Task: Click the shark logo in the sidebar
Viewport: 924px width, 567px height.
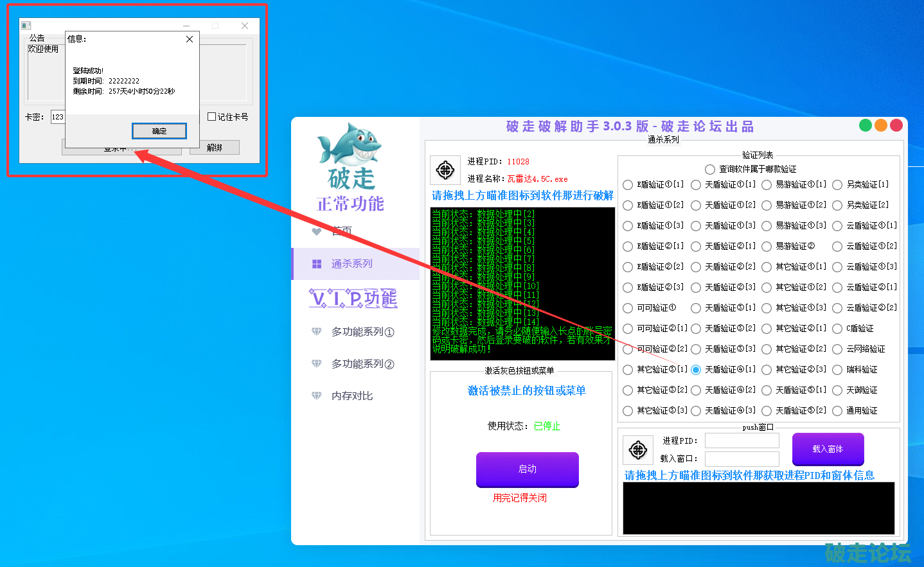Action: tap(350, 144)
